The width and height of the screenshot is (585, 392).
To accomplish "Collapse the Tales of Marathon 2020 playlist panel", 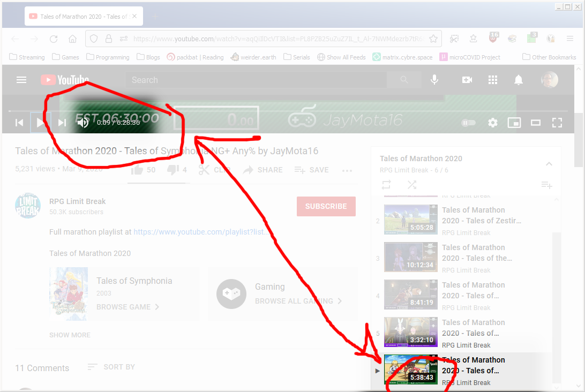I will tap(549, 164).
